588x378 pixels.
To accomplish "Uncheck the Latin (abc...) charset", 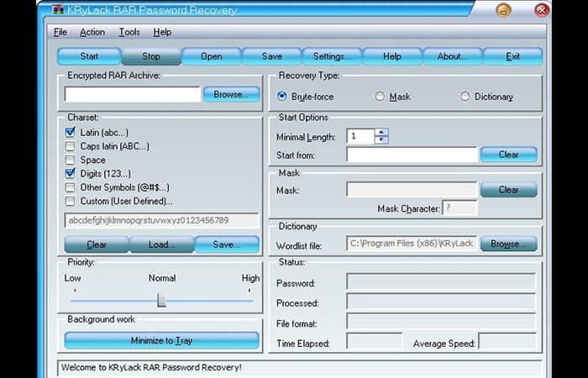I will point(70,133).
